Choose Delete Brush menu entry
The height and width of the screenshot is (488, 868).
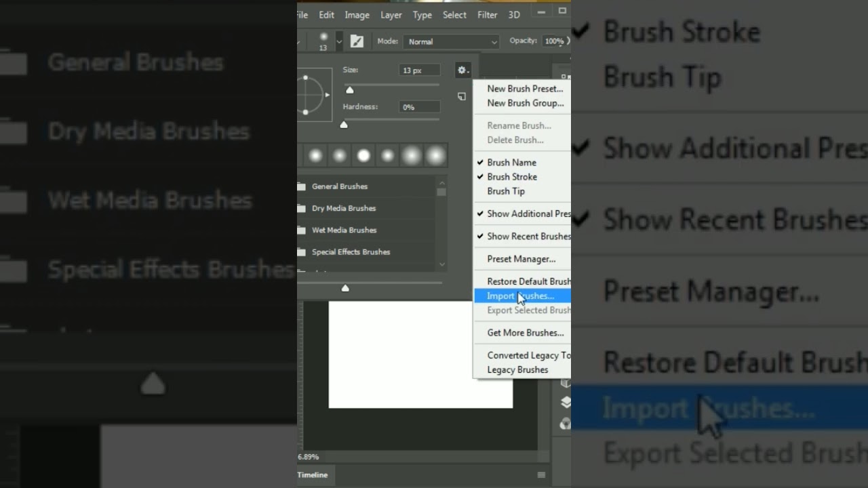(x=521, y=140)
